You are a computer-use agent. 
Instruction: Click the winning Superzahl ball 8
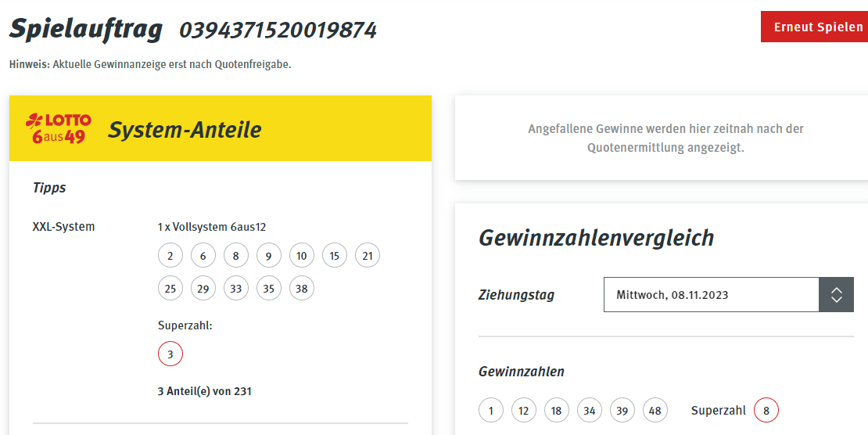coord(766,411)
